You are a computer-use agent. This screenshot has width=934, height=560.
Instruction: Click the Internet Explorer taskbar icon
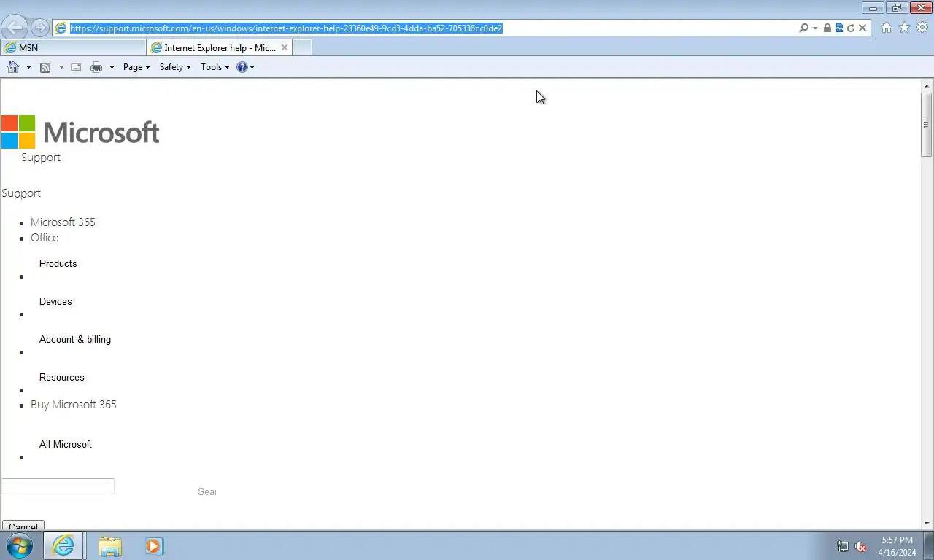click(x=63, y=545)
